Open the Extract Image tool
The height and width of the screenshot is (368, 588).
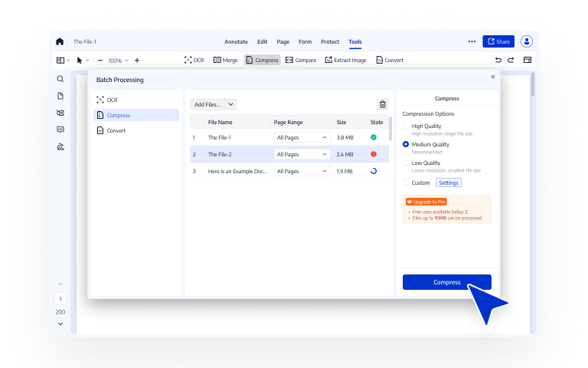pyautogui.click(x=345, y=60)
